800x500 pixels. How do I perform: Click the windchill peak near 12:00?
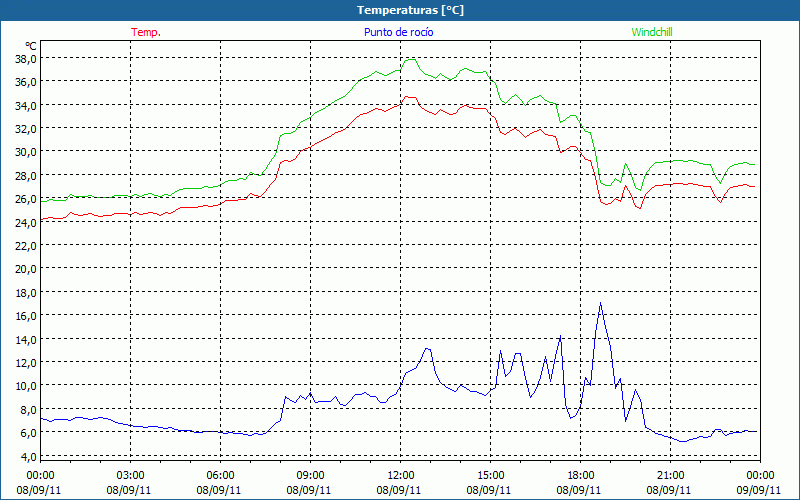click(410, 60)
